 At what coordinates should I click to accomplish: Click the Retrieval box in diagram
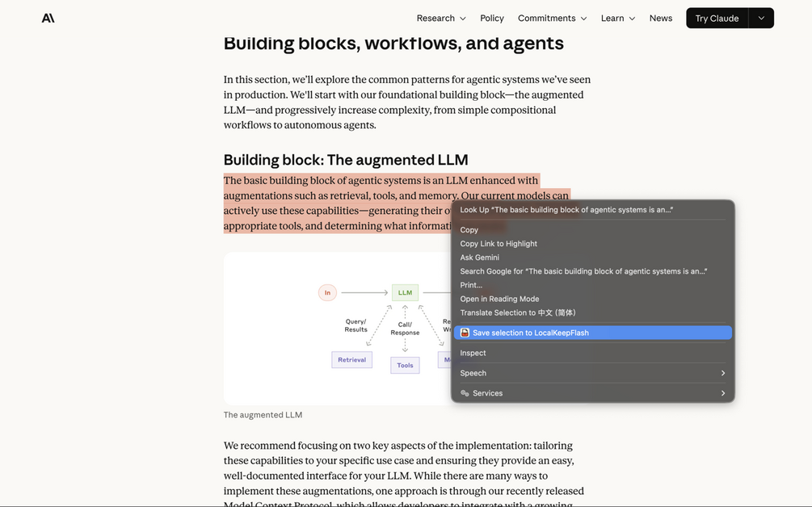click(x=351, y=359)
